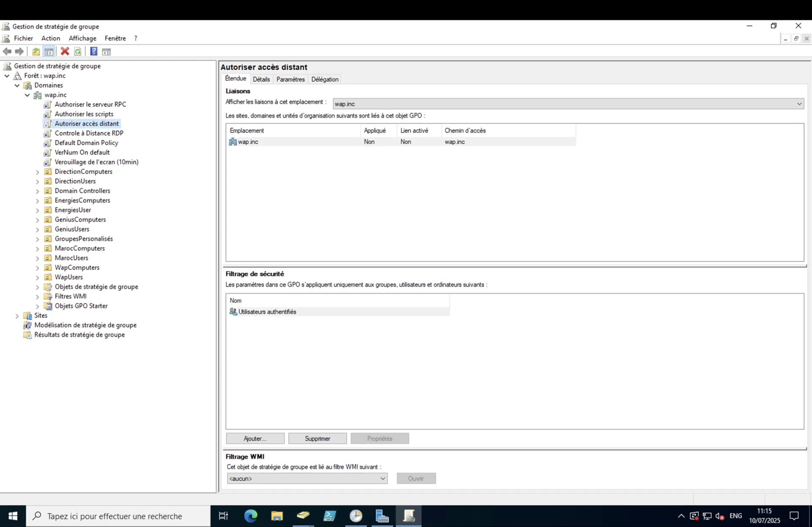The image size is (812, 527).
Task: Select Modélisation de stratégie de groupe node
Action: click(85, 325)
